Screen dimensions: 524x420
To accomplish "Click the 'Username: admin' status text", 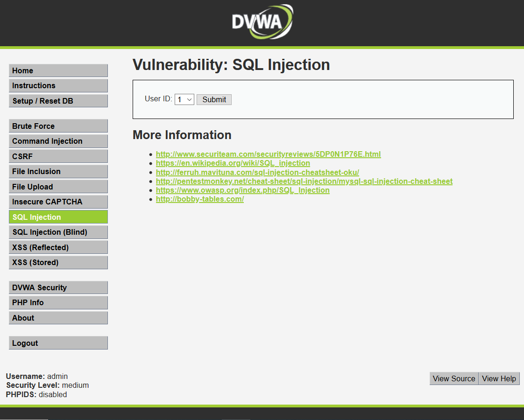I will 37,376.
